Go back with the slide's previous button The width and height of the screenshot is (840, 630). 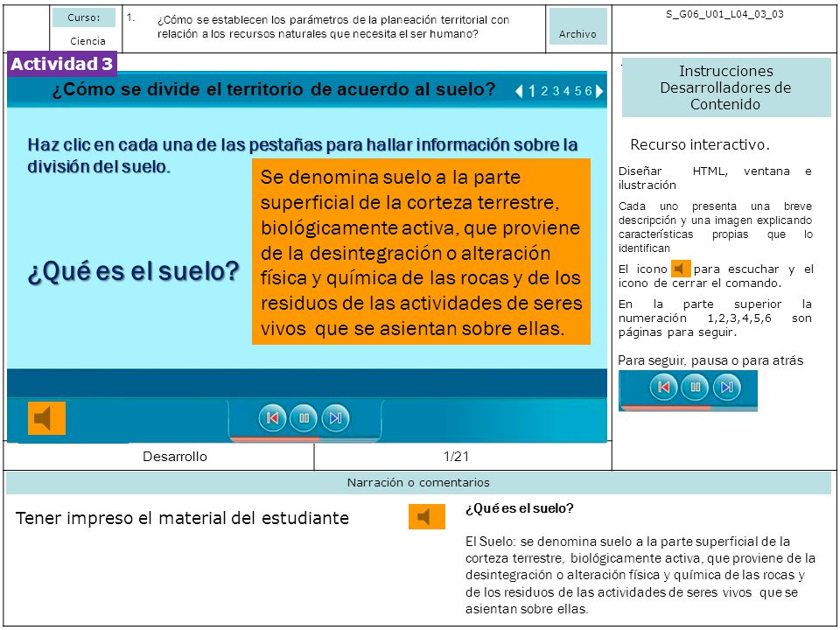point(272,418)
